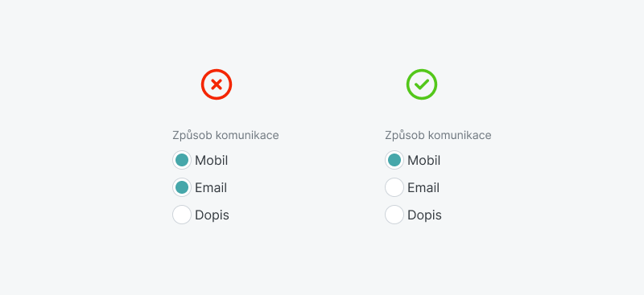Click right Způsob komunikace heading
The width and height of the screenshot is (644, 295).
click(x=438, y=135)
